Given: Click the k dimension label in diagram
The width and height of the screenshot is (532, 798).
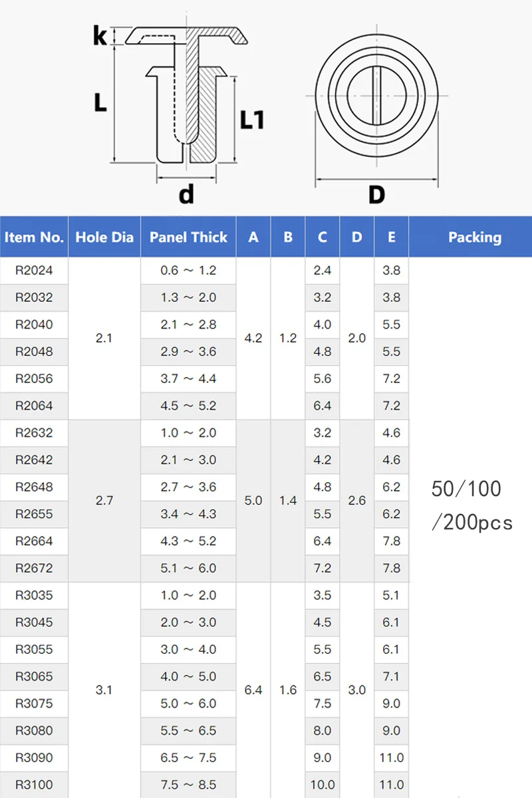Looking at the screenshot, I should click(x=100, y=36).
